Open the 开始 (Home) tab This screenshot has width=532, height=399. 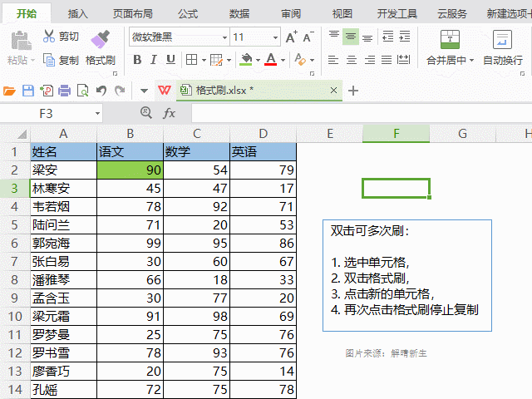(x=27, y=13)
